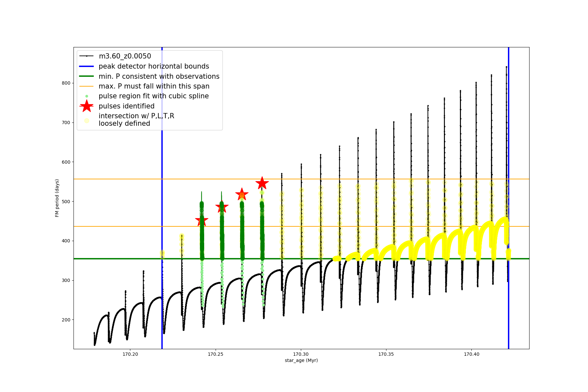Click the lowest red pulse star near 450 days

click(202, 220)
